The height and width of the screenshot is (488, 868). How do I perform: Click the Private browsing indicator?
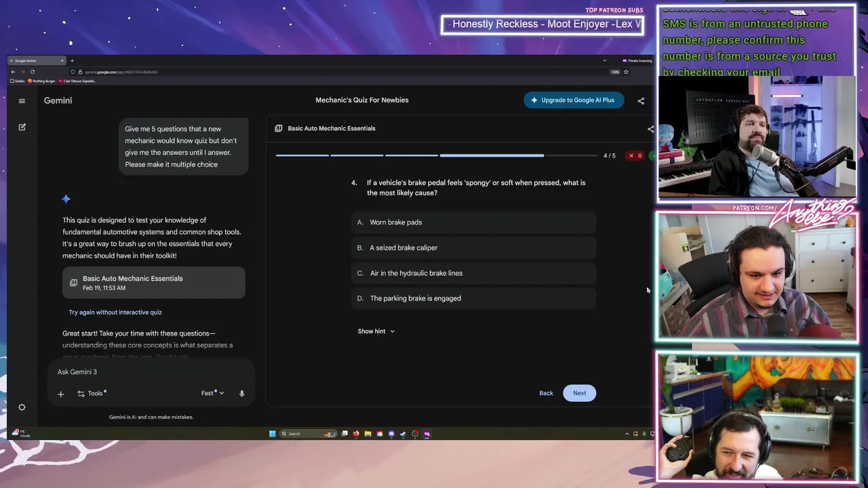click(x=637, y=60)
